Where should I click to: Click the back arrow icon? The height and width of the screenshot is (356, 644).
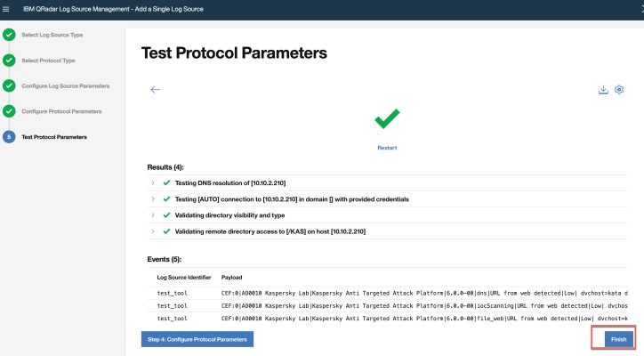pyautogui.click(x=155, y=90)
